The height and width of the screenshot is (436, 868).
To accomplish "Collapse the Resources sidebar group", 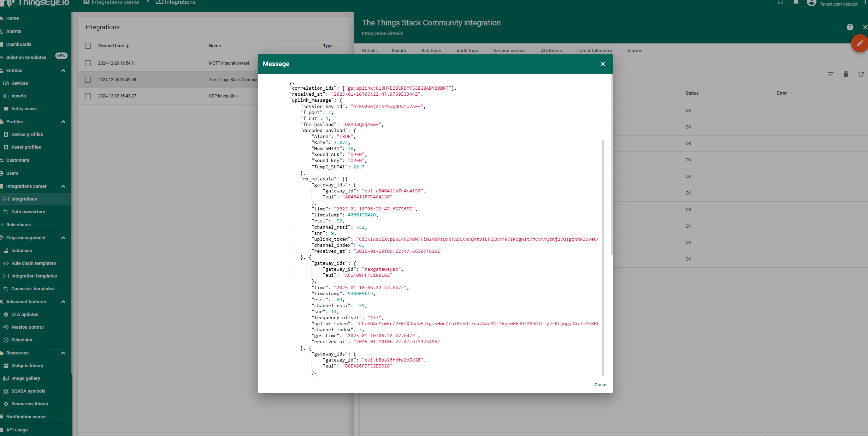I will pos(63,353).
